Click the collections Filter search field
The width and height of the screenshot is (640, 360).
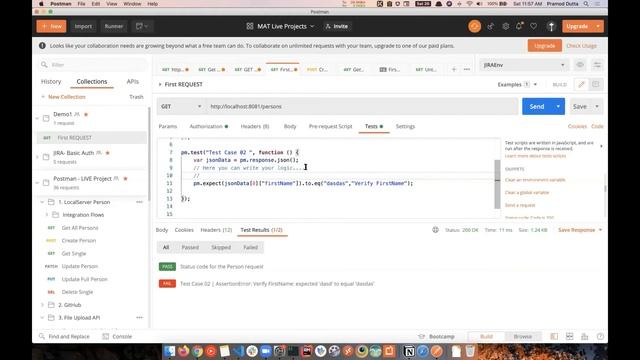coord(93,65)
